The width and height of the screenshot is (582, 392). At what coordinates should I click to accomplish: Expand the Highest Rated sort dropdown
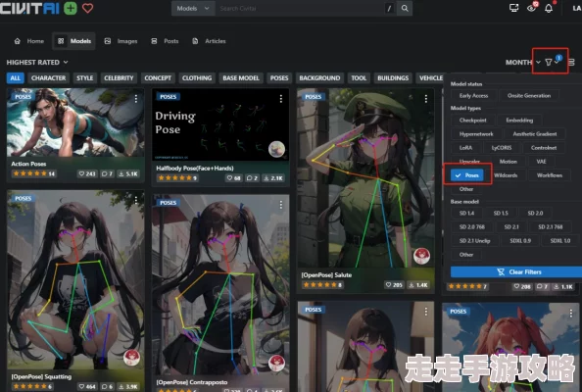(x=37, y=62)
